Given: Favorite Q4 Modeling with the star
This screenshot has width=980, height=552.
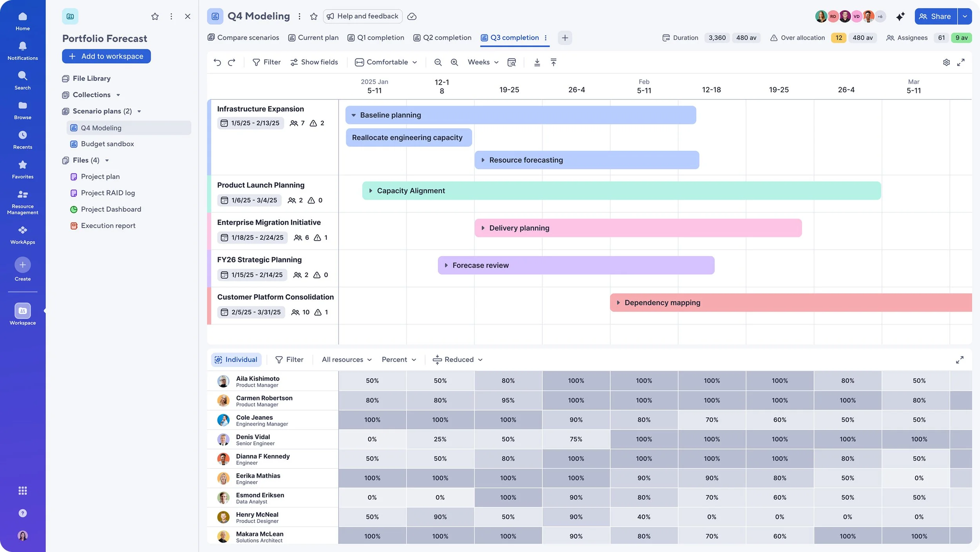Looking at the screenshot, I should pos(314,16).
